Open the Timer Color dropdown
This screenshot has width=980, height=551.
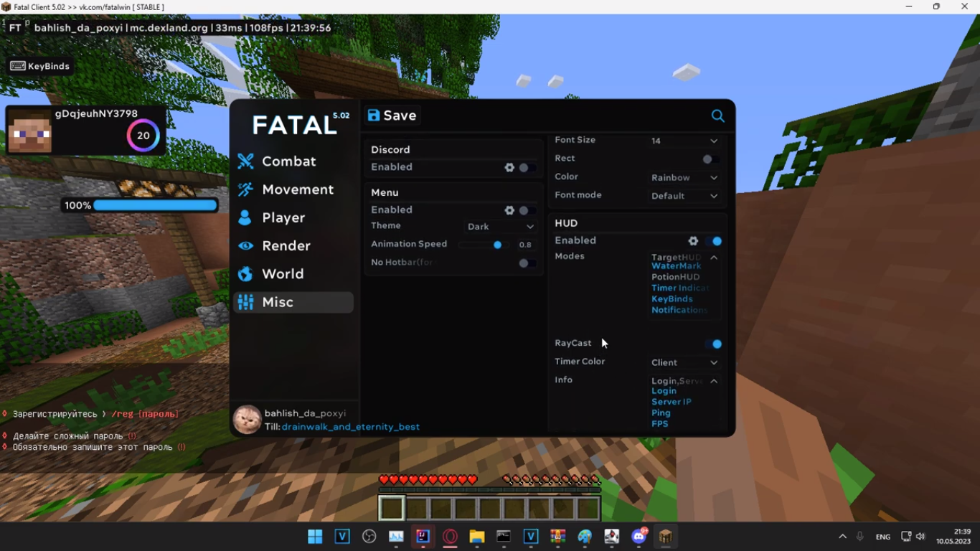[x=684, y=363]
